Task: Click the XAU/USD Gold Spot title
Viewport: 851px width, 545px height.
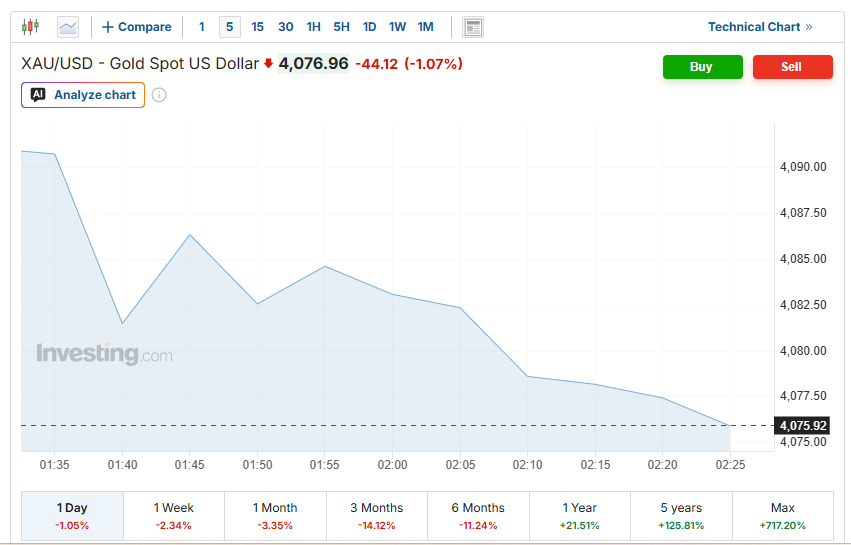Action: tap(139, 64)
